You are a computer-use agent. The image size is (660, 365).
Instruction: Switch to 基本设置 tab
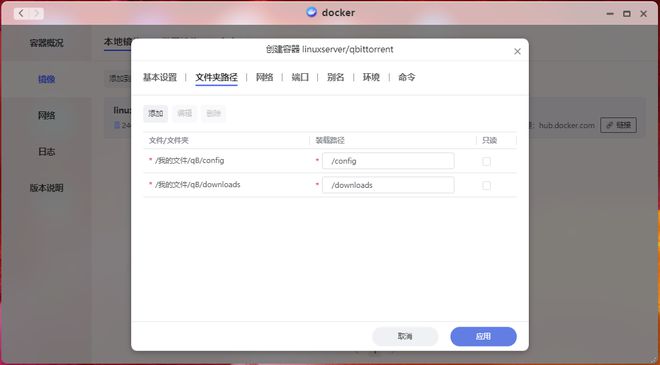(160, 77)
